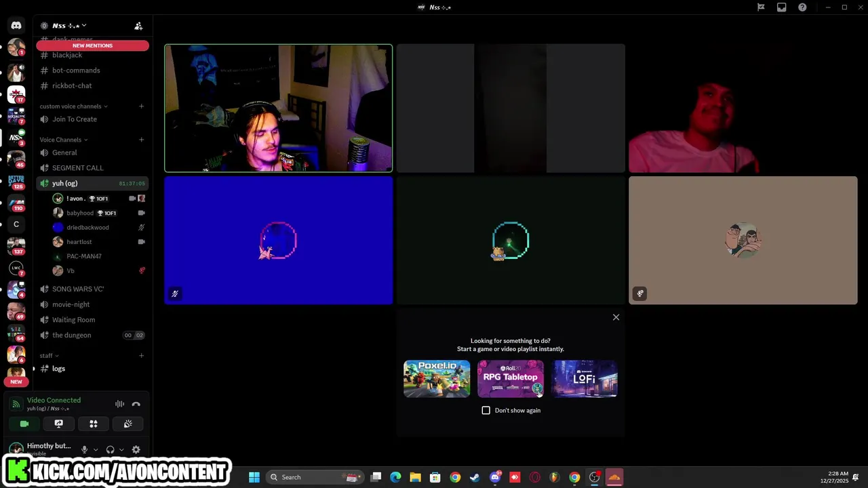This screenshot has height=488, width=868.
Task: Open headphone output options arrow
Action: tap(121, 449)
